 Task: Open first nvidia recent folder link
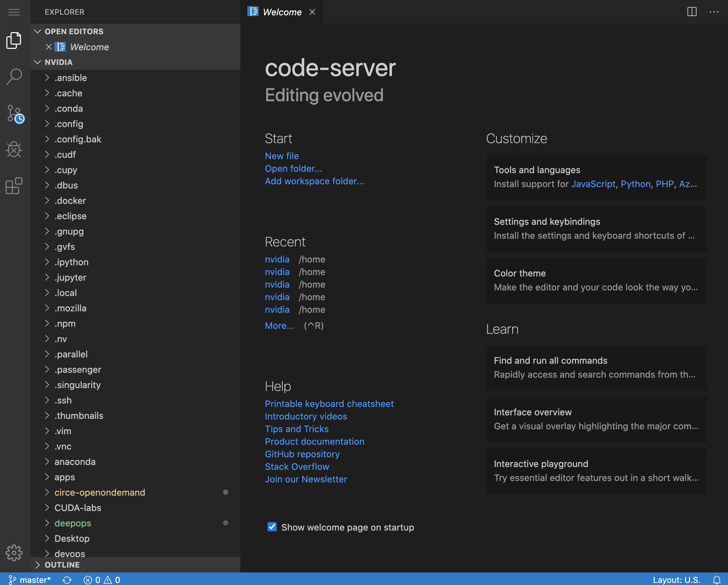277,259
